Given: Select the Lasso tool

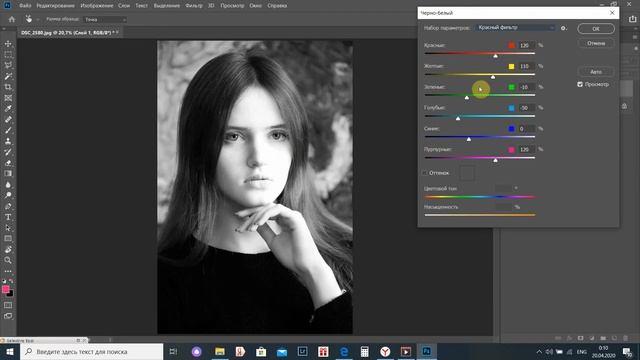Looking at the screenshot, I should (x=8, y=65).
